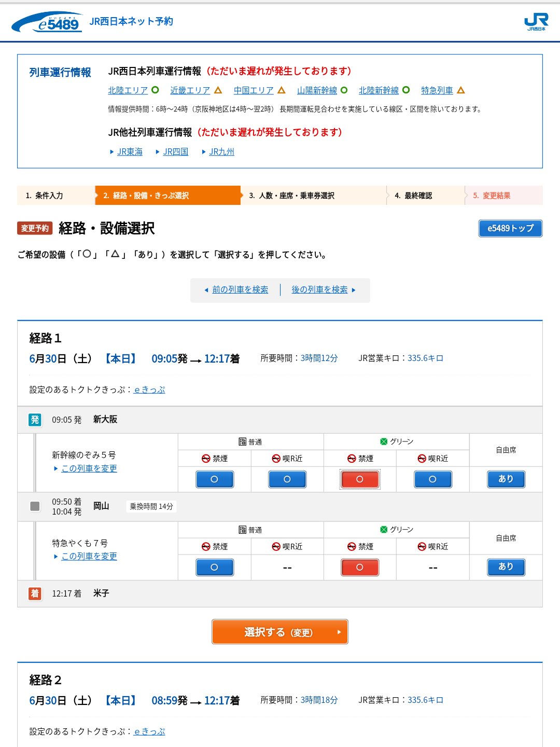
Task: Select step 1 条件入力
Action: 56,196
